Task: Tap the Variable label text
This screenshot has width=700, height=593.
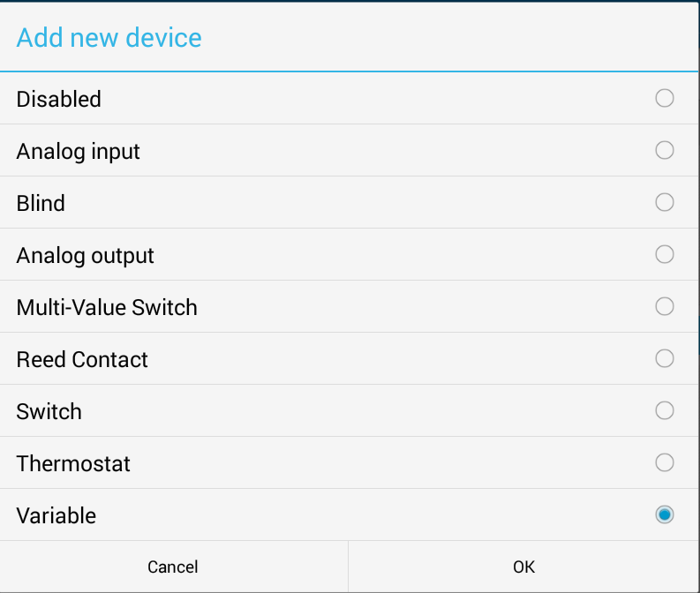Action: click(56, 515)
